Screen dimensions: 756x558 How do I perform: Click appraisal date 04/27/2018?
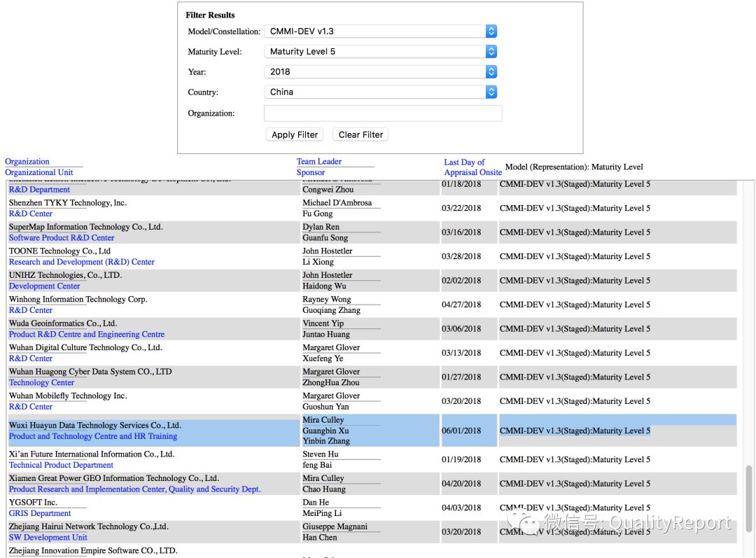461,305
